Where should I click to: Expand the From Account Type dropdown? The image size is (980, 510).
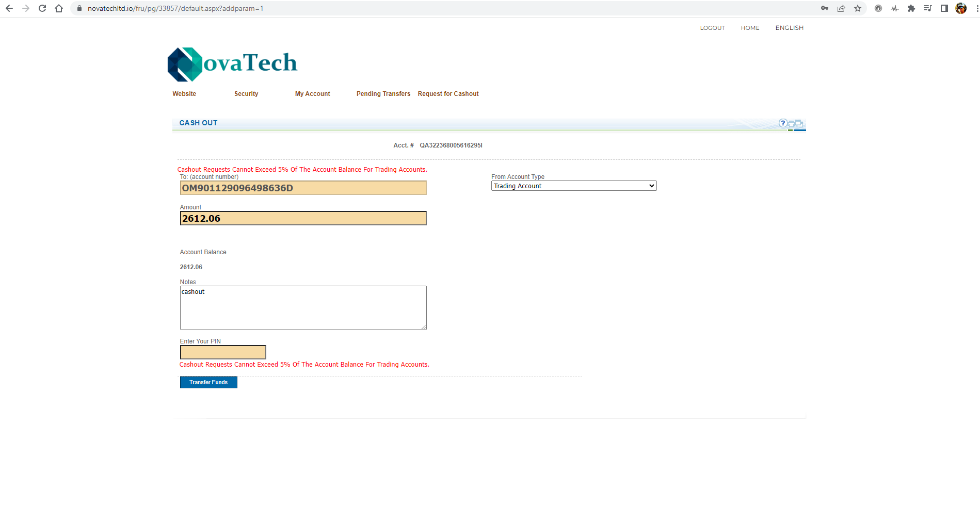pyautogui.click(x=574, y=186)
